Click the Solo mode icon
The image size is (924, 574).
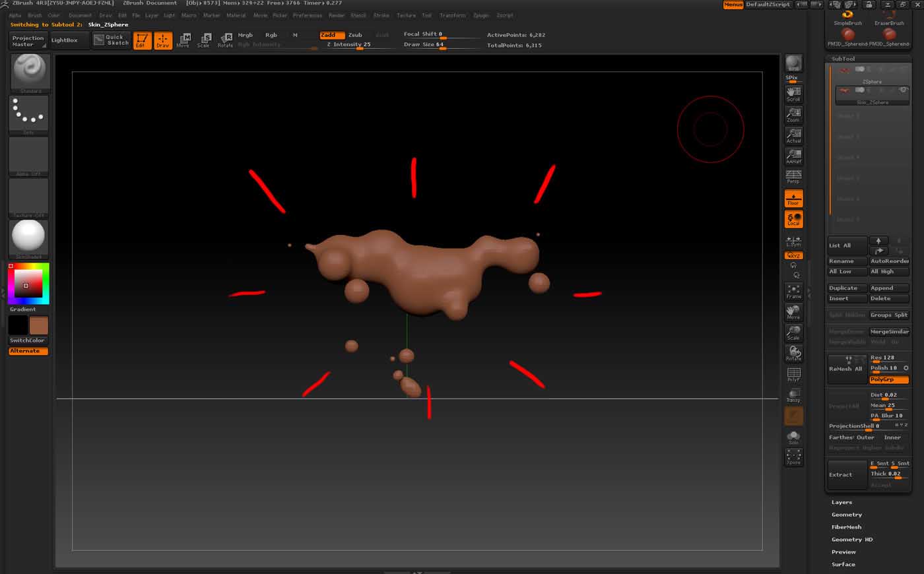click(x=793, y=437)
